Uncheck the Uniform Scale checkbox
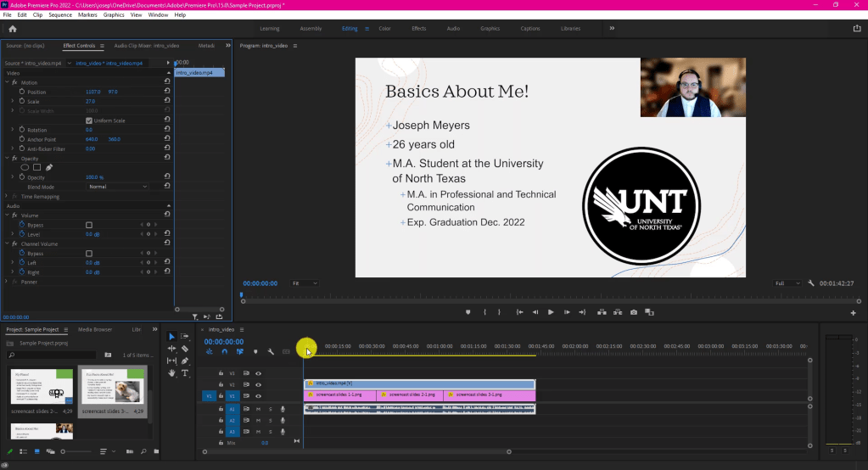This screenshot has width=868, height=470. [89, 120]
